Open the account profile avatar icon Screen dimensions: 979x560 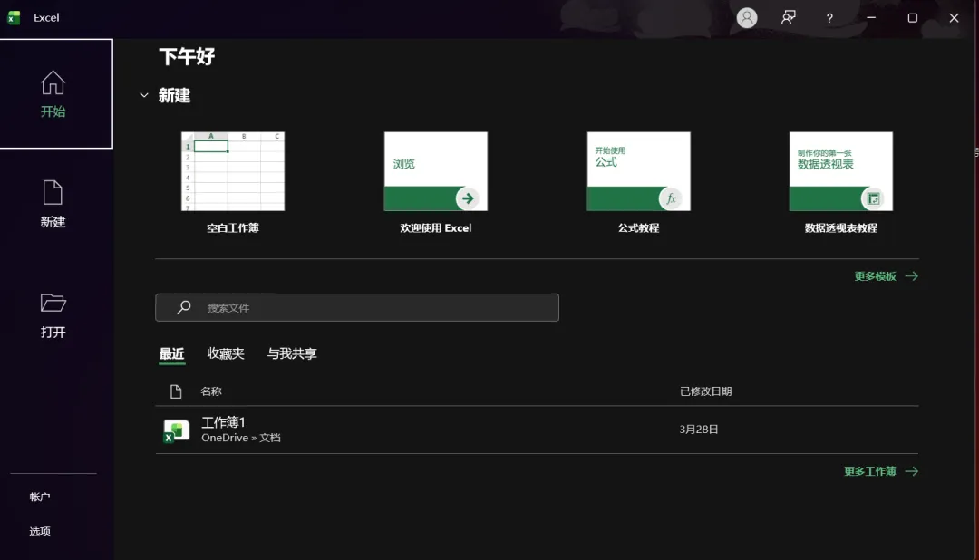tap(747, 17)
